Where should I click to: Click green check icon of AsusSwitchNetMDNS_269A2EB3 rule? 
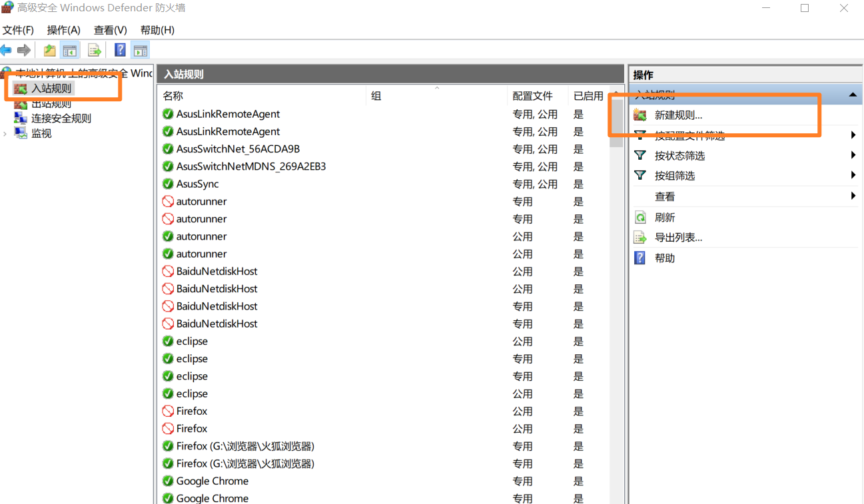tap(168, 166)
